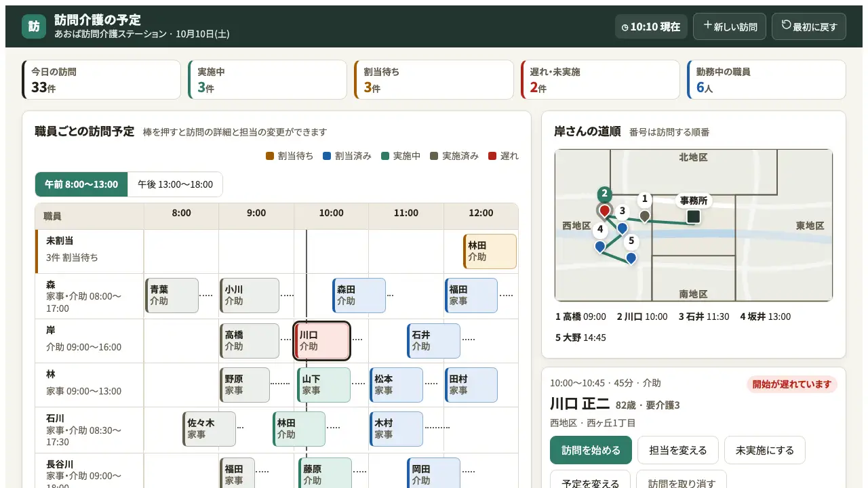
Task: Open 今日の訪問 33件 summary card
Action: [102, 80]
